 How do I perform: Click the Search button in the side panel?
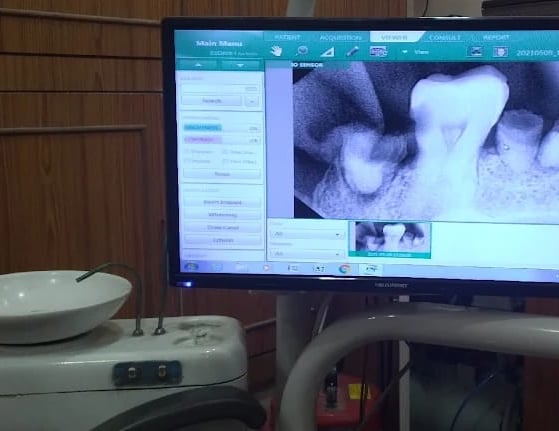(x=212, y=101)
